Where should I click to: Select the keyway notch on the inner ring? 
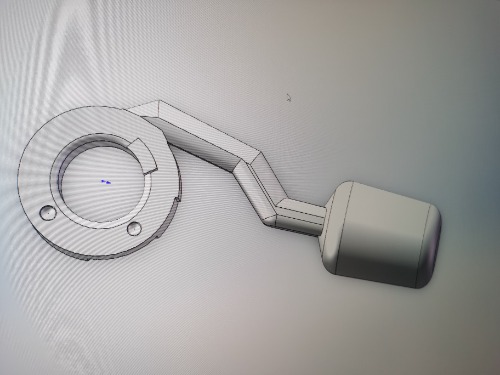(x=143, y=155)
